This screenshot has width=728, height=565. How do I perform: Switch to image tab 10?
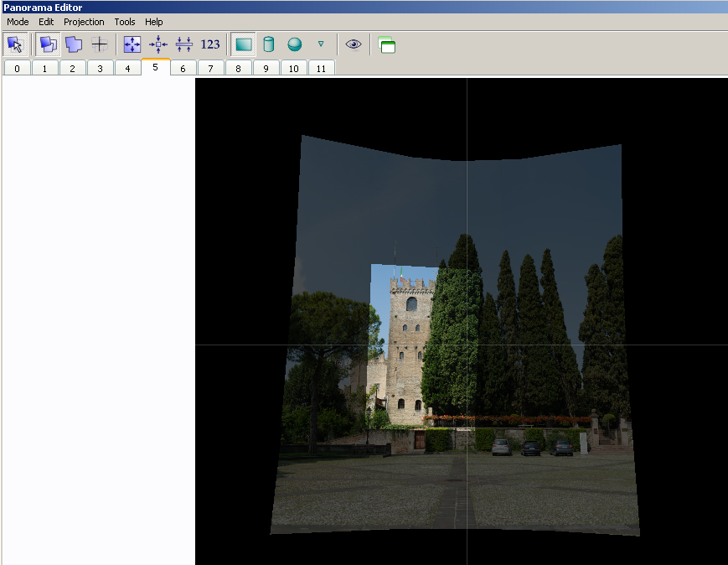pyautogui.click(x=293, y=68)
